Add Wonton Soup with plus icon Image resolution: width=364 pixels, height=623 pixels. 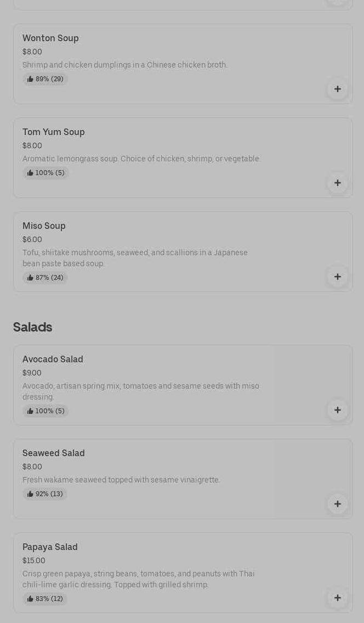coord(337,89)
